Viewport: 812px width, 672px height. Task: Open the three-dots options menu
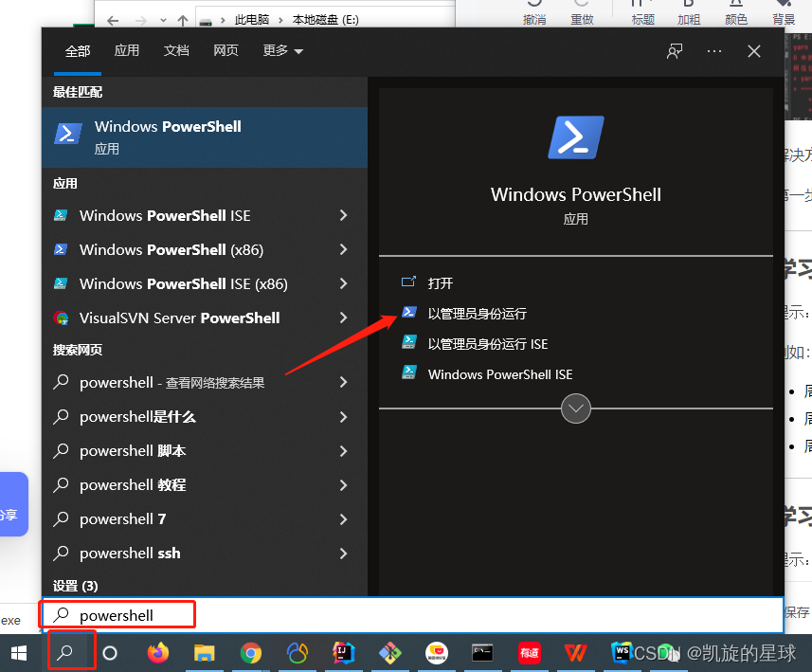pyautogui.click(x=714, y=51)
